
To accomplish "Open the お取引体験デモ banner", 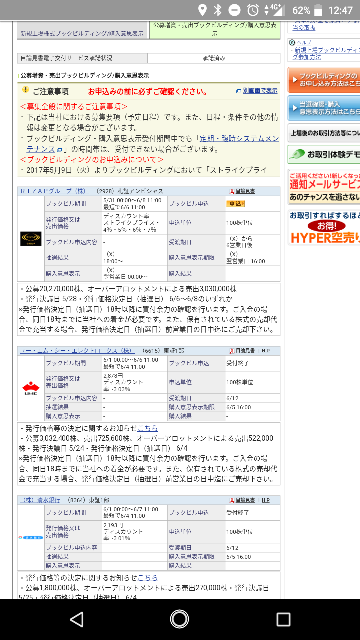I will [x=323, y=154].
